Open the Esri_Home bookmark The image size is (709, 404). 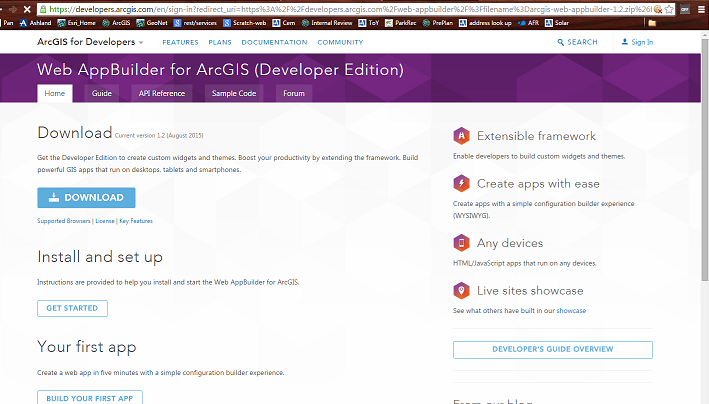tap(76, 23)
